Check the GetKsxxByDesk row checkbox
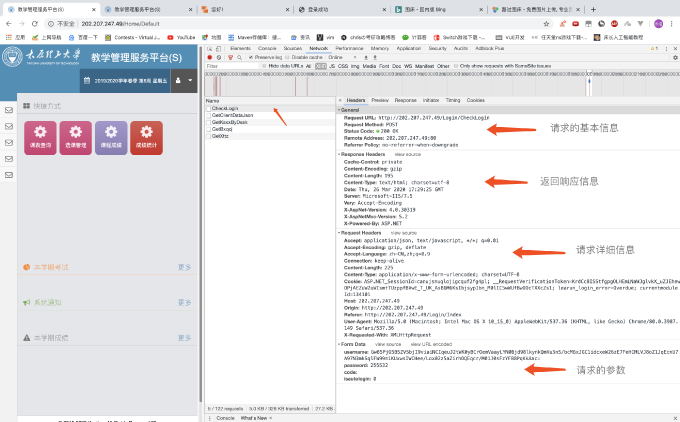The height and width of the screenshot is (422, 680). pyautogui.click(x=209, y=122)
